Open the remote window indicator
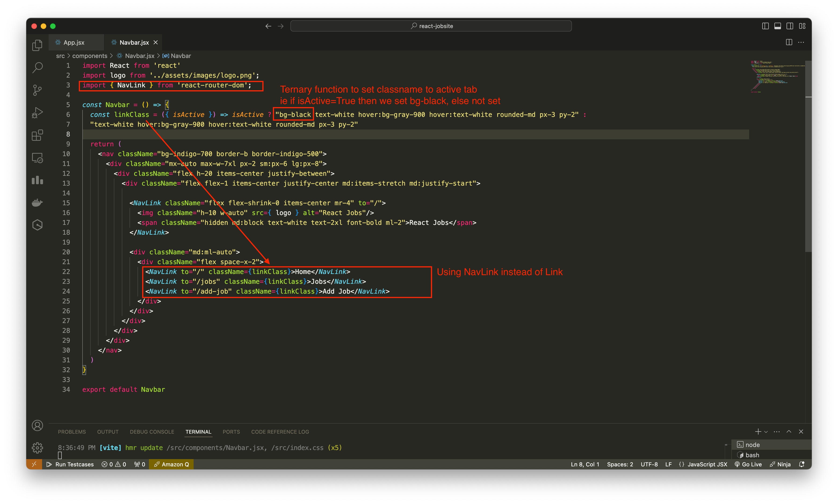This screenshot has width=838, height=504. point(34,464)
